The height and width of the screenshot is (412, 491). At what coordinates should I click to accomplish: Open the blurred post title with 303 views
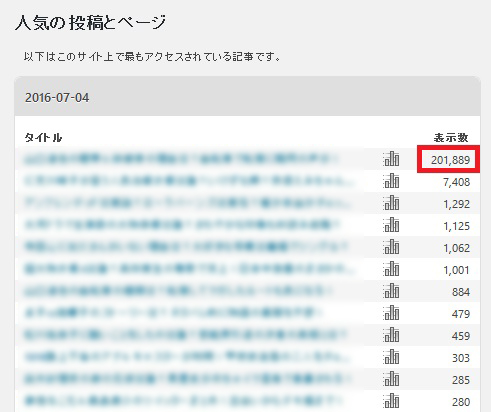(x=188, y=357)
